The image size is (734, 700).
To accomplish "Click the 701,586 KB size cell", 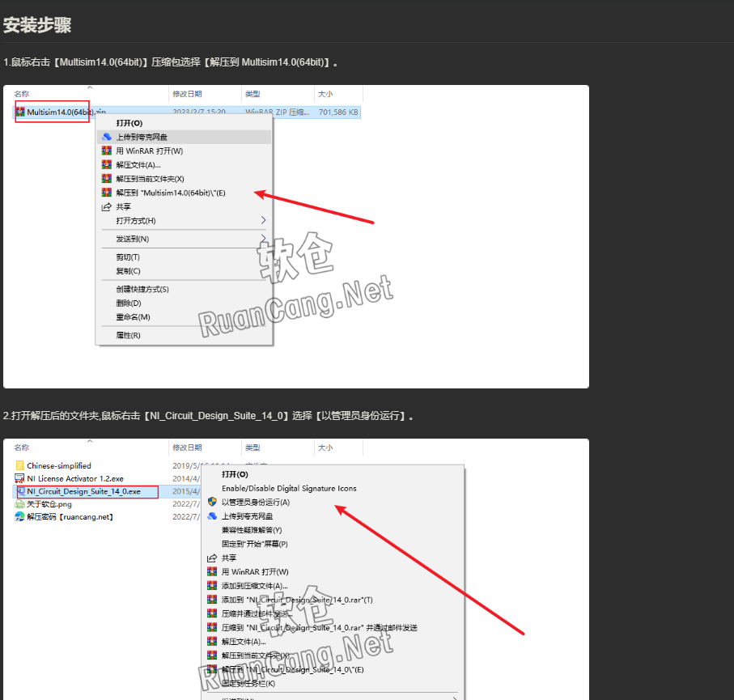I will coord(338,112).
